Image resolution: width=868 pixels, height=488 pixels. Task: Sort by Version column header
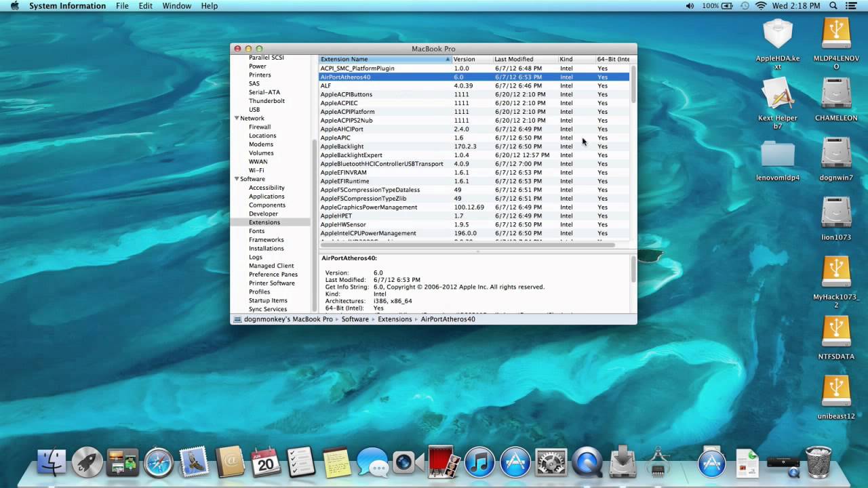coord(471,59)
